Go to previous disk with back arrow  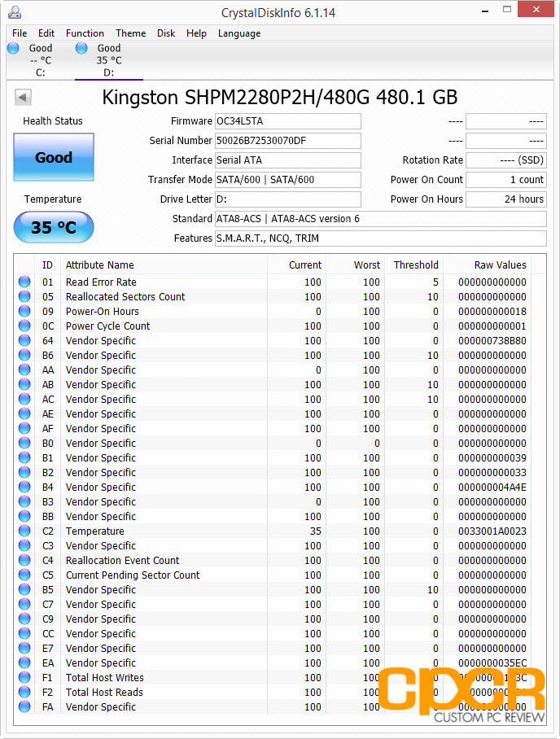point(23,98)
